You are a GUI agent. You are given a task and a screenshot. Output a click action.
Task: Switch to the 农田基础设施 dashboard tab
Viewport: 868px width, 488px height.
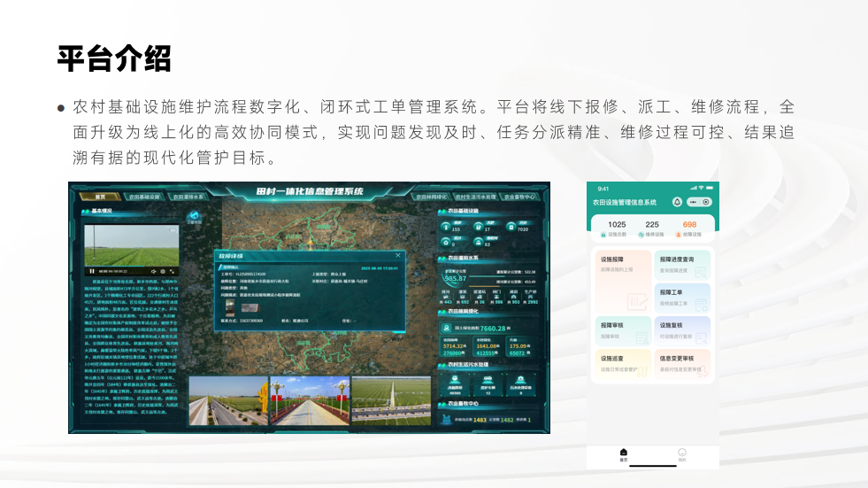pos(144,197)
